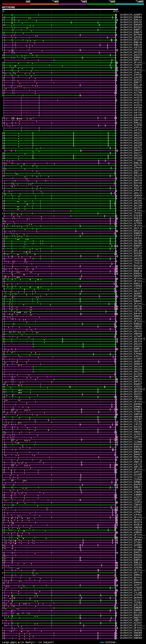Select the UniRef100_C5Y1D4 label

click(131, 50)
